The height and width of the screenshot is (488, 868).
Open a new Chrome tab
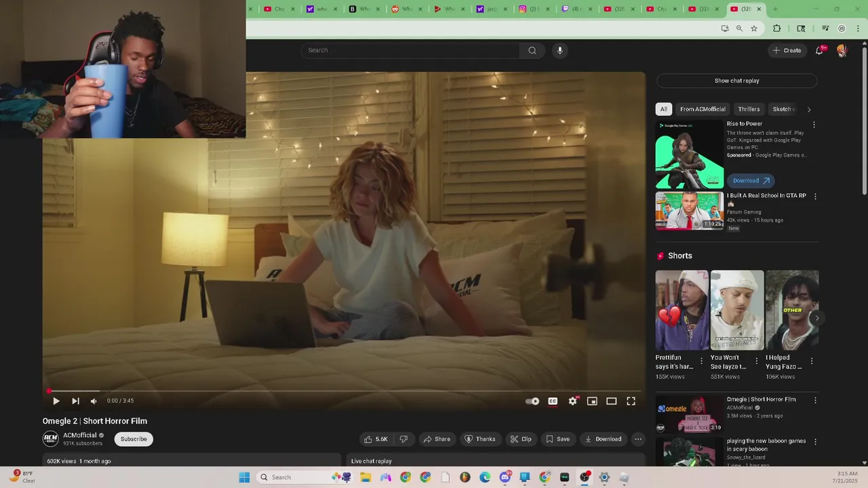click(x=775, y=9)
